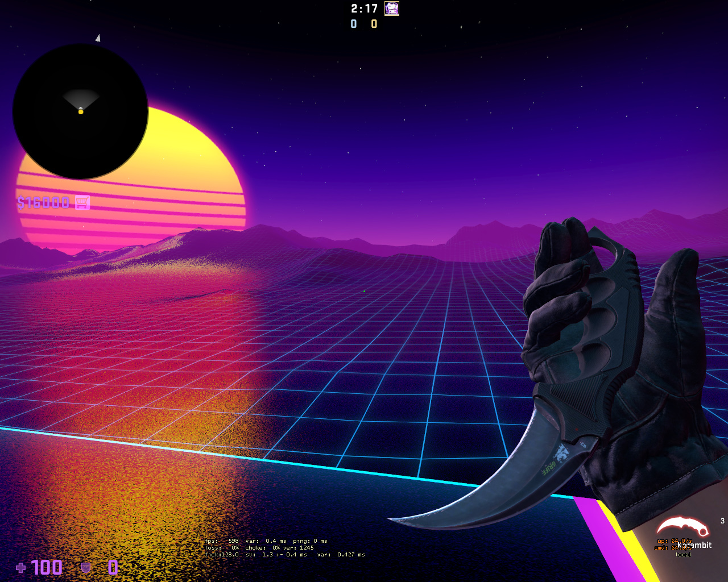Click the round timer showing 2:17

pos(365,9)
